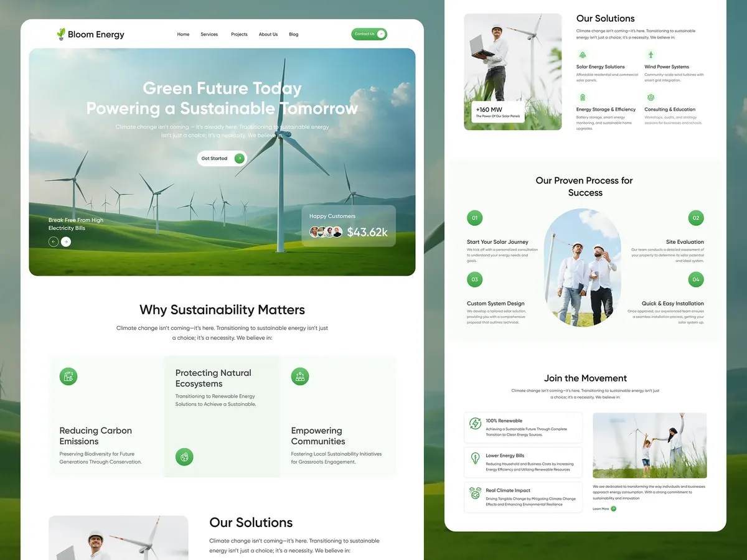The width and height of the screenshot is (747, 560).
Task: Click the Why Sustainability Matters heading
Action: point(222,309)
